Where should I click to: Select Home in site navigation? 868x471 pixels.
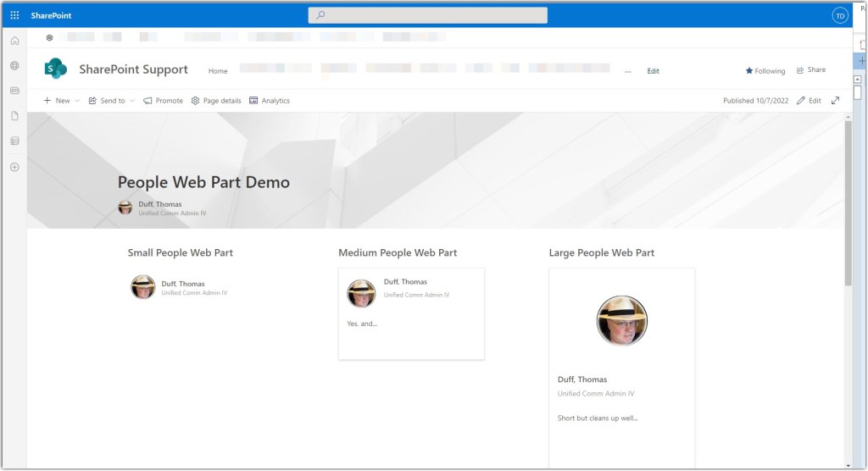(x=218, y=71)
